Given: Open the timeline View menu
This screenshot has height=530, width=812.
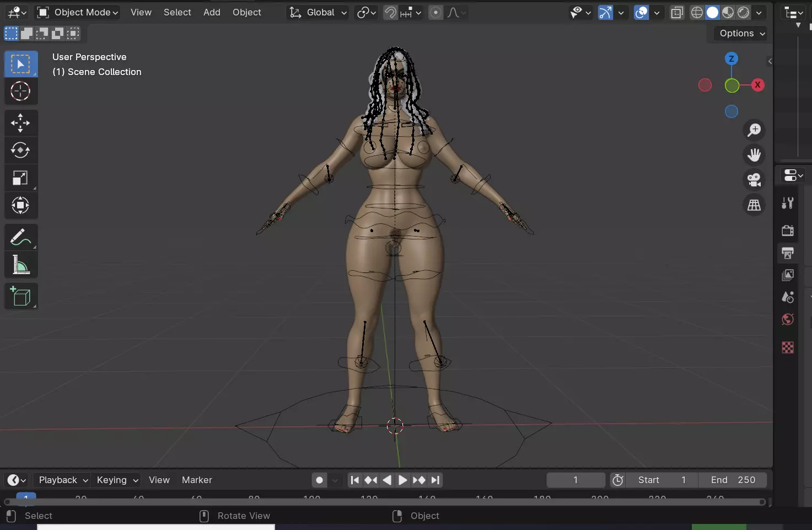Looking at the screenshot, I should (159, 480).
